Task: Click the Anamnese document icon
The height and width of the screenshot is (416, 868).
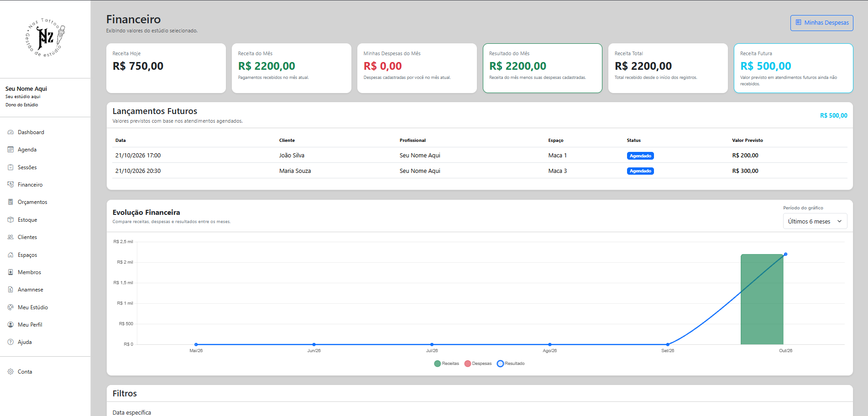Action: point(10,290)
